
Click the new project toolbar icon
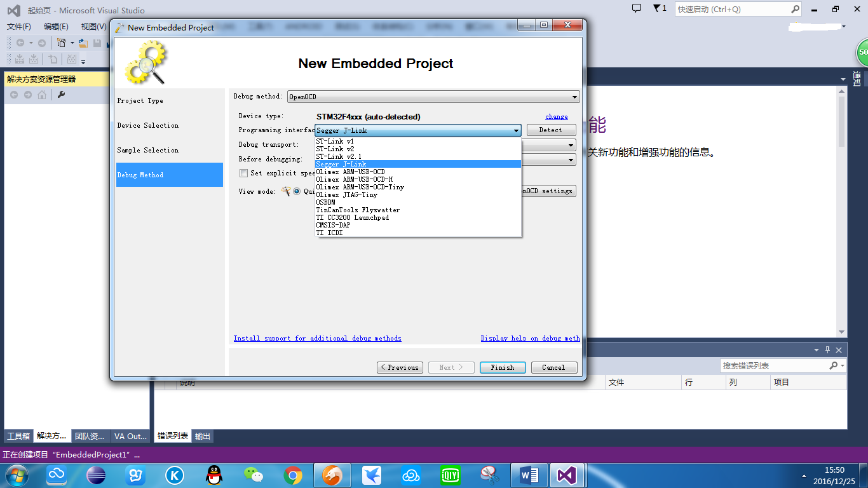(61, 43)
